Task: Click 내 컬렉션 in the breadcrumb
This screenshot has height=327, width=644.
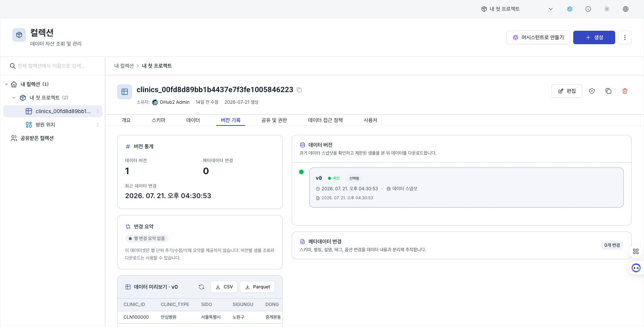Action: 124,66
